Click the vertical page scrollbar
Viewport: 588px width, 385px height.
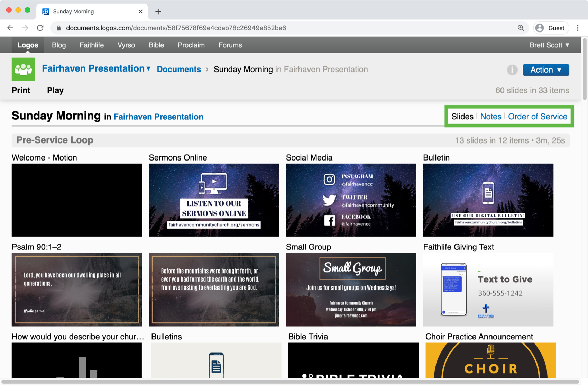point(585,69)
